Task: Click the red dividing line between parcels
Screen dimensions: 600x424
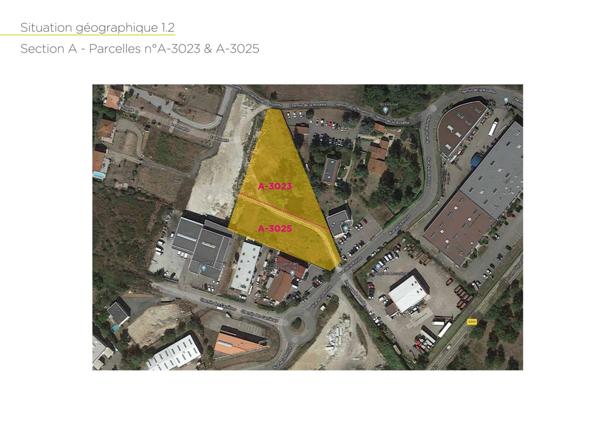Action: click(x=285, y=212)
